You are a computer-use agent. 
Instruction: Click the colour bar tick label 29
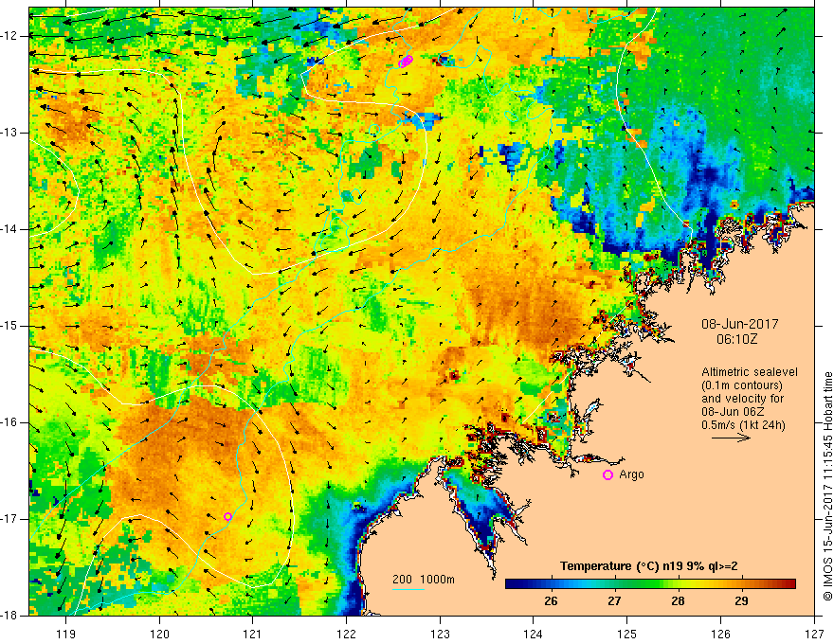741,601
